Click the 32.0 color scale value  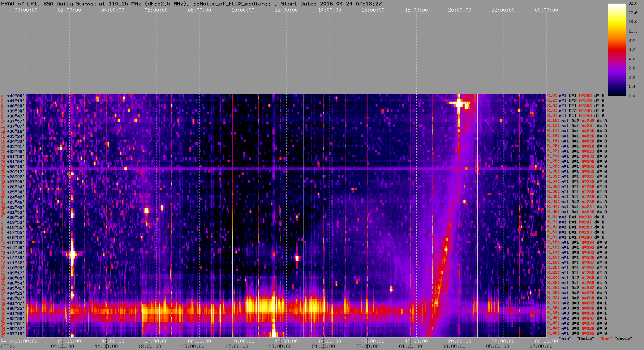click(633, 3)
